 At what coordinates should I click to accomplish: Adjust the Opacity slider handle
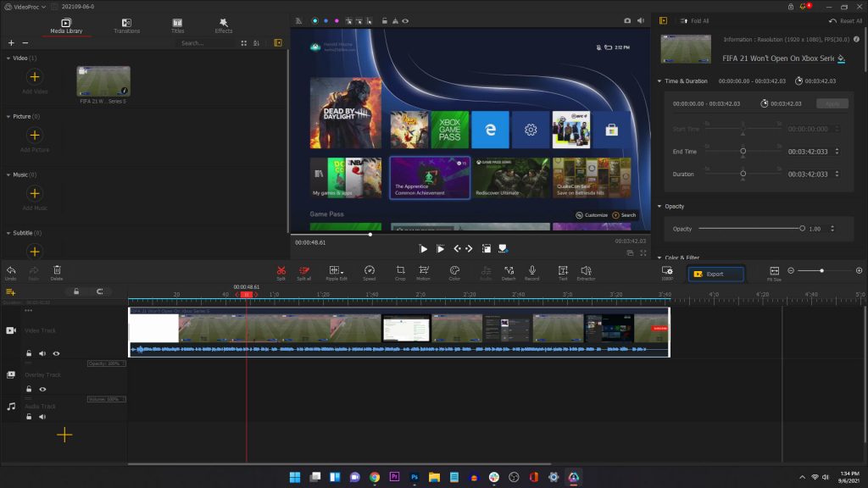click(802, 229)
